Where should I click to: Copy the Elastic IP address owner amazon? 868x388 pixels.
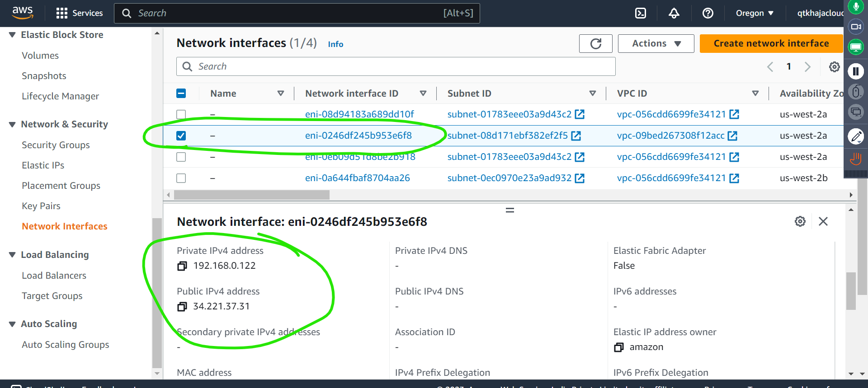pos(618,347)
